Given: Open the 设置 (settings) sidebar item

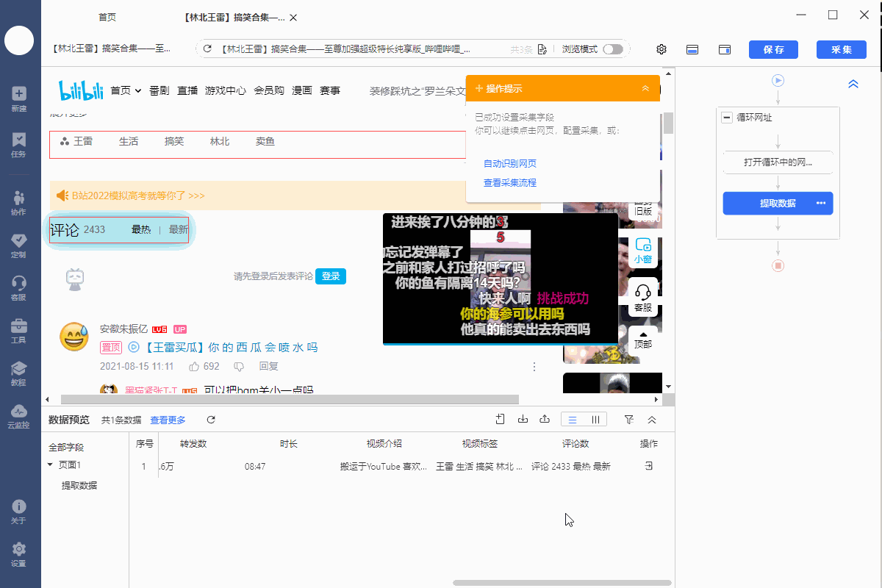Looking at the screenshot, I should tap(19, 555).
